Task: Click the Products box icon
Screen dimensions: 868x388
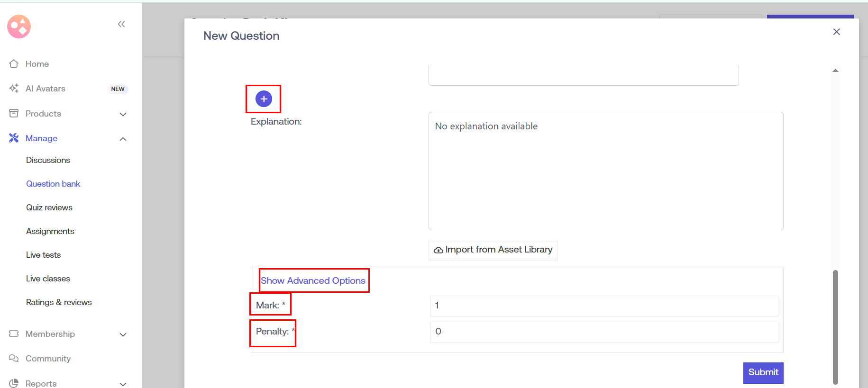Action: (14, 114)
